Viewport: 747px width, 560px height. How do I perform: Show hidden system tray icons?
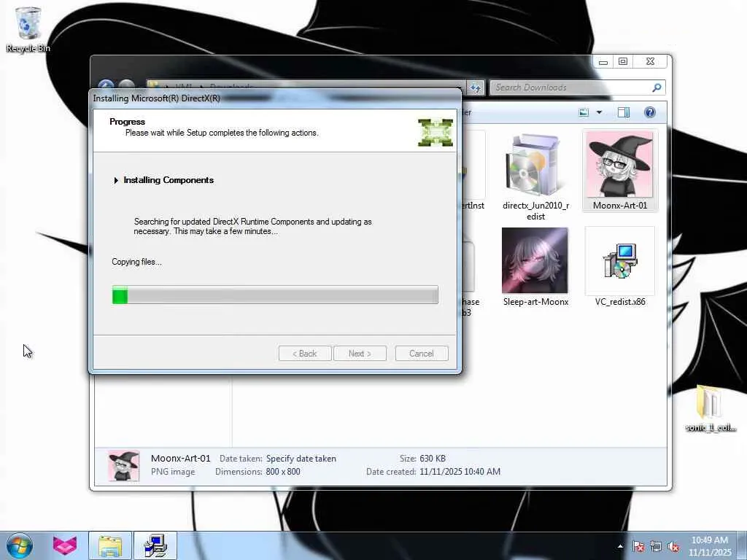point(620,546)
